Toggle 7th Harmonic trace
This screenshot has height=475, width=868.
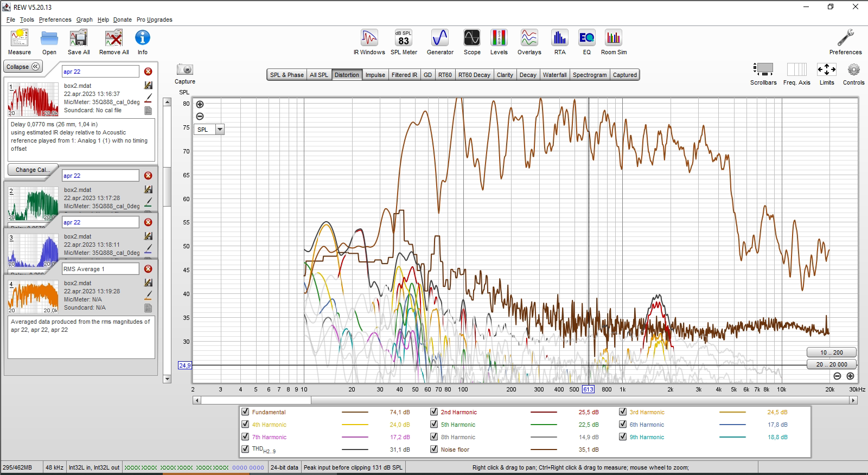tap(245, 437)
